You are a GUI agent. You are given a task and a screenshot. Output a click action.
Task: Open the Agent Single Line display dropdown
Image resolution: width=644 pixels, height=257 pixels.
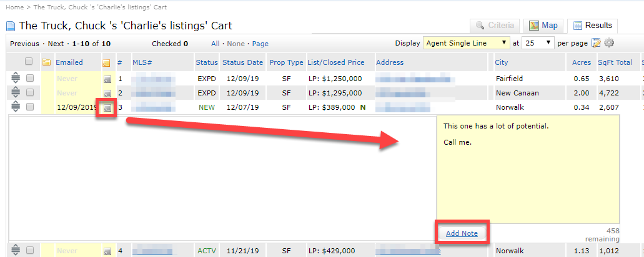[467, 43]
